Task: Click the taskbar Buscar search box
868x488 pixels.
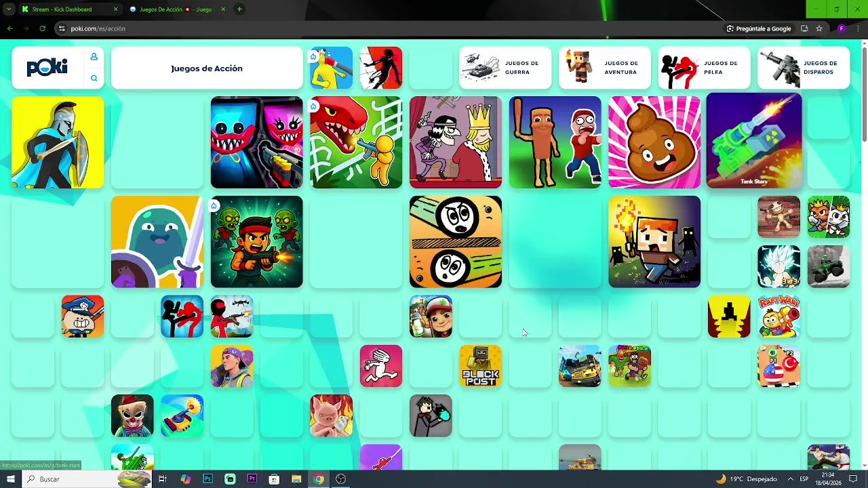Action: (x=87, y=479)
